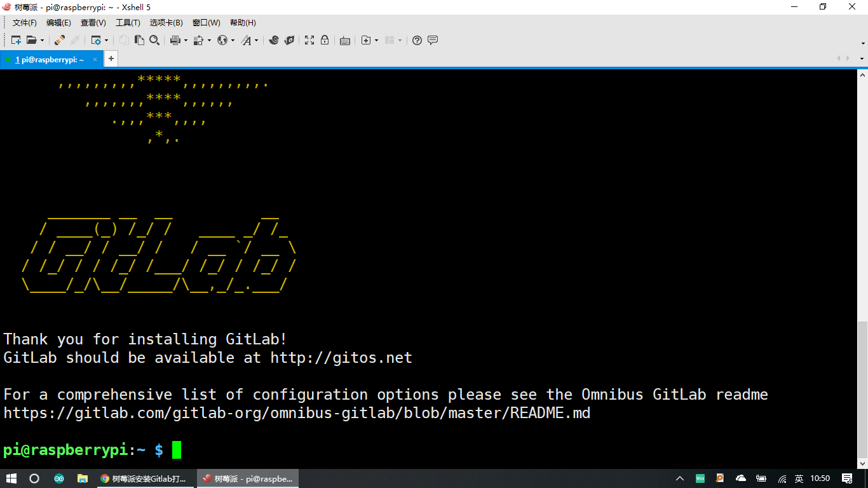The width and height of the screenshot is (868, 488).
Task: Click the Find magnifier icon
Action: pos(154,40)
